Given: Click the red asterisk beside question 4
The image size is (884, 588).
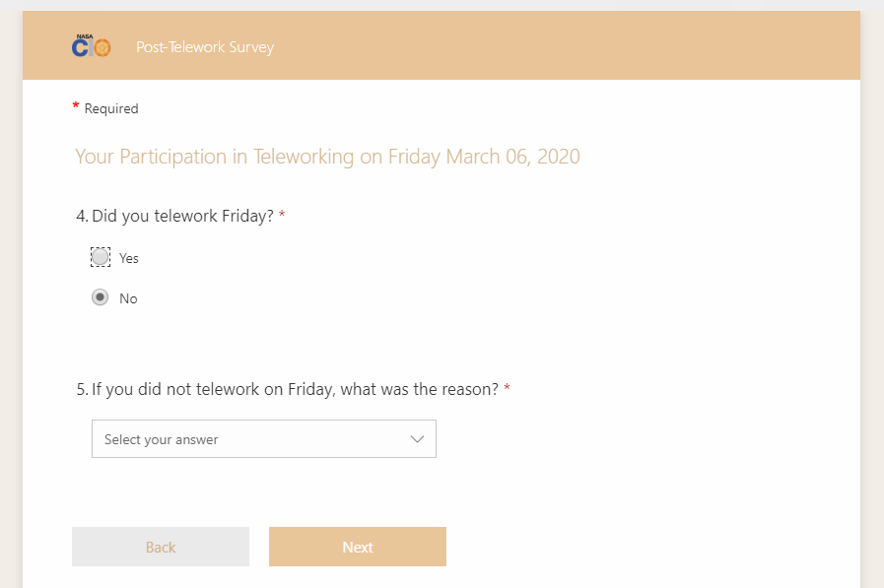Looking at the screenshot, I should pyautogui.click(x=282, y=216).
